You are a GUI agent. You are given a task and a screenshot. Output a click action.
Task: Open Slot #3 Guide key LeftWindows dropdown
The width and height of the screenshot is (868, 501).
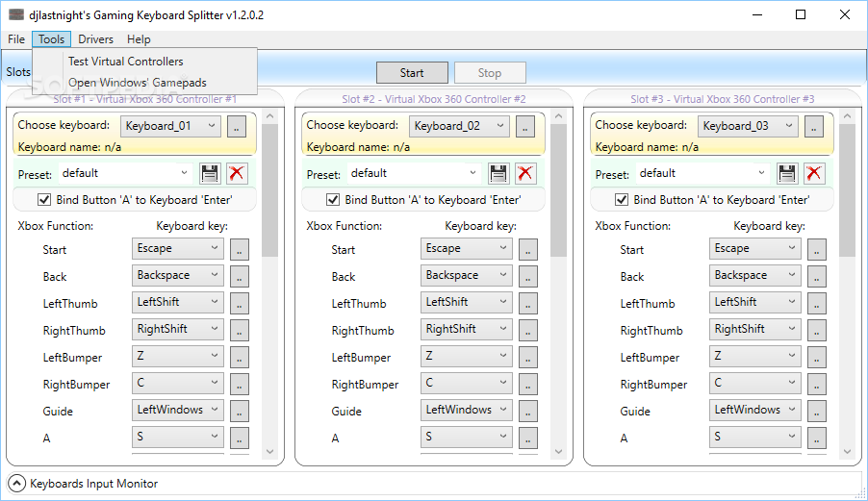(x=755, y=410)
